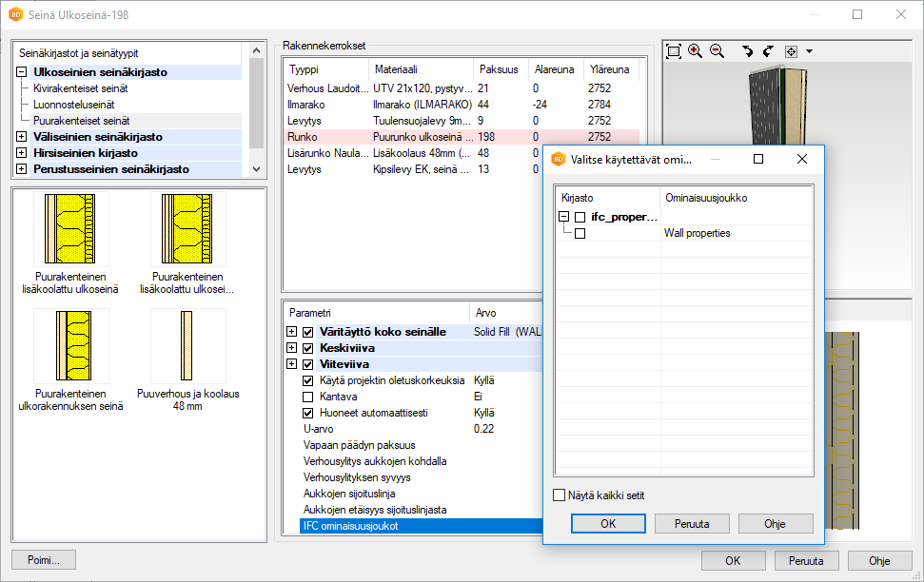This screenshot has width=924, height=582.
Task: Select Puurakenteinen ulkorakennuksen seinä thumbnail
Action: click(x=70, y=347)
